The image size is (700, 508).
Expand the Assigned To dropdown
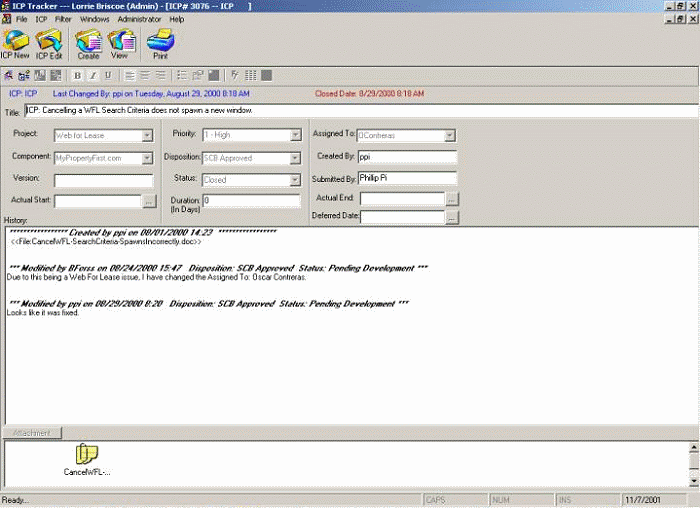pyautogui.click(x=450, y=136)
